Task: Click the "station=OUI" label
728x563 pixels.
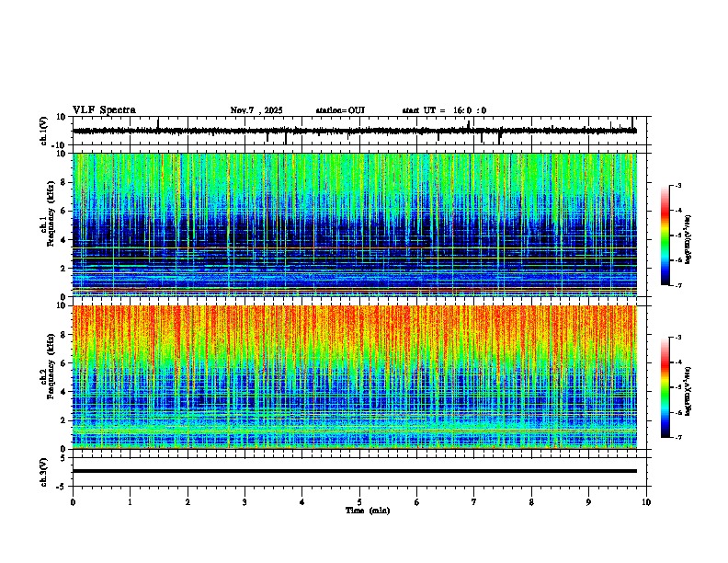Action: click(340, 110)
